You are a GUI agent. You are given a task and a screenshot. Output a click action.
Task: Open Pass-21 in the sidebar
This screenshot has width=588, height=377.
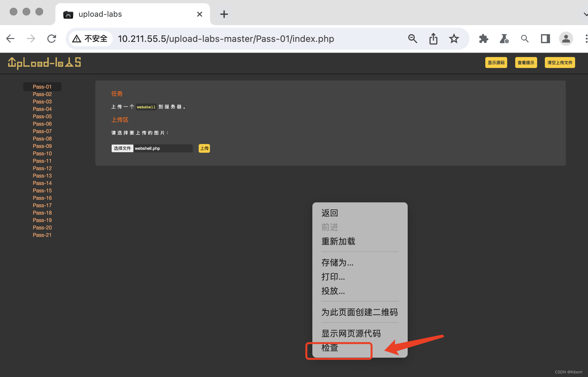pyautogui.click(x=42, y=235)
